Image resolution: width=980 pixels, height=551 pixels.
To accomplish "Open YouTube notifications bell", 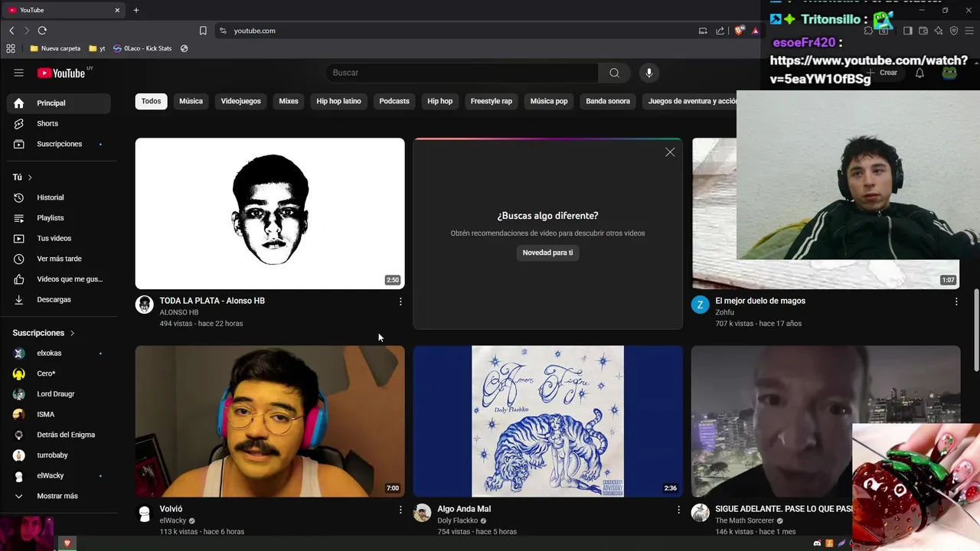I will tap(920, 73).
